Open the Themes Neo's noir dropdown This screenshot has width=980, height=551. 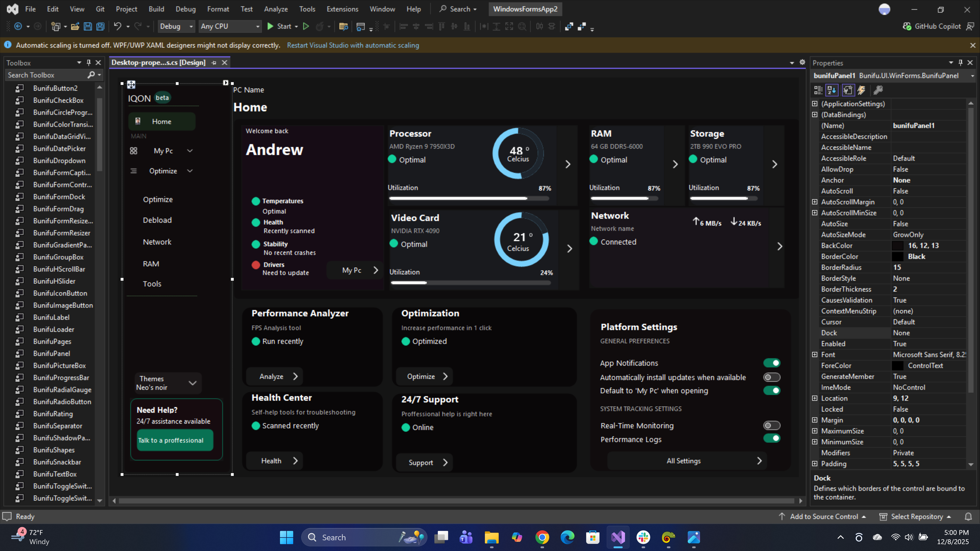click(192, 383)
